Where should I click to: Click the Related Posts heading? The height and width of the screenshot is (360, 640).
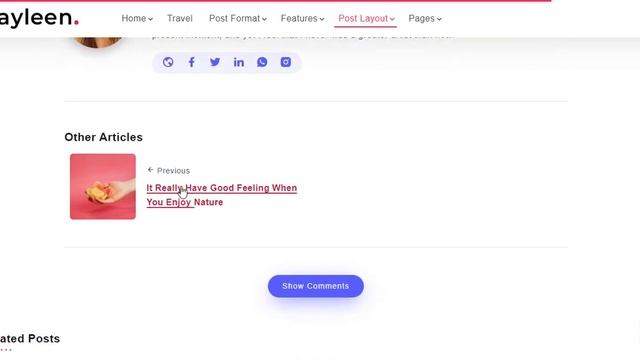point(30,339)
